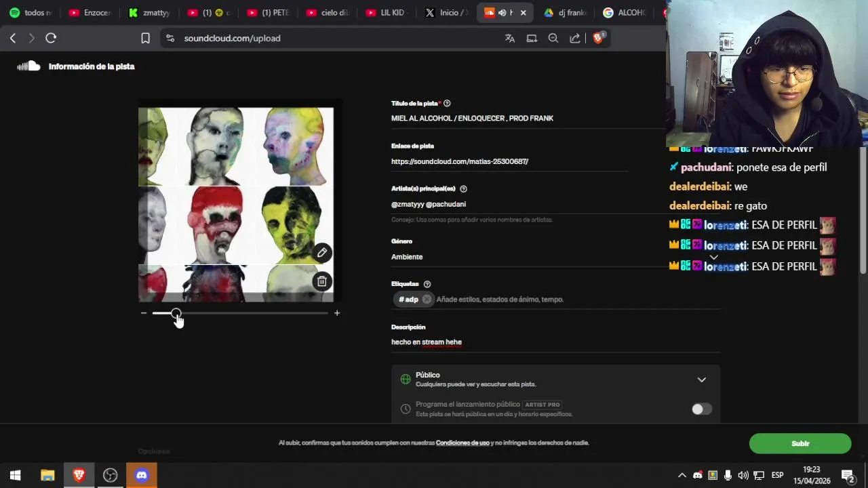Click the artwork zoom slider handle
Image resolution: width=868 pixels, height=488 pixels.
pyautogui.click(x=176, y=313)
